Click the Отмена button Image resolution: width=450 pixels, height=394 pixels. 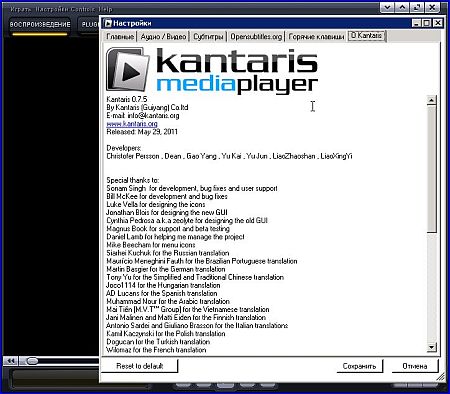pyautogui.click(x=415, y=366)
